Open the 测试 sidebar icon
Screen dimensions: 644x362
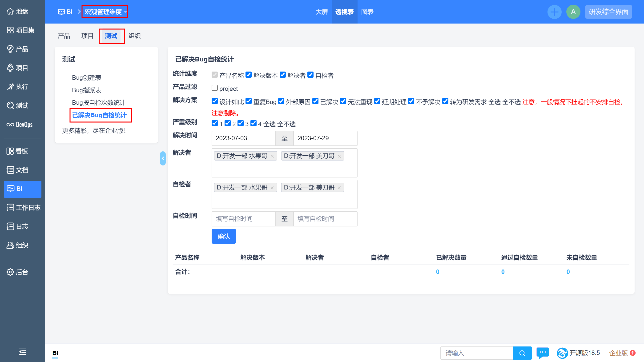point(10,105)
